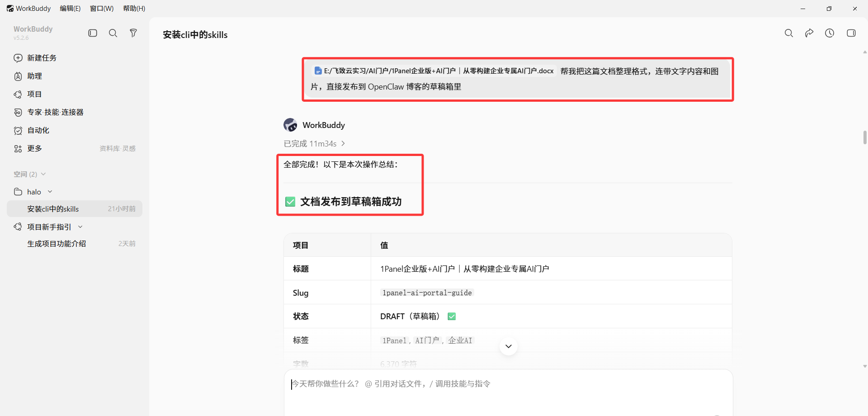
Task: Open 更多 in sidebar
Action: click(x=34, y=148)
